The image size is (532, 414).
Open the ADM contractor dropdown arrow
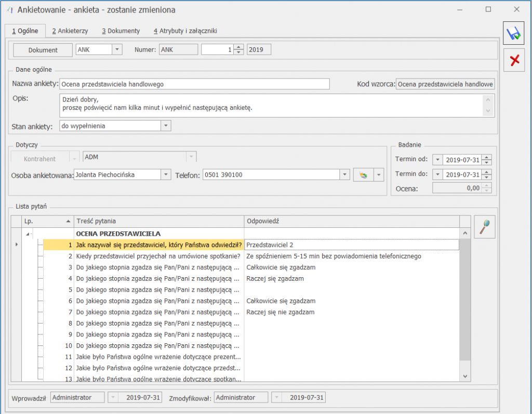(191, 157)
